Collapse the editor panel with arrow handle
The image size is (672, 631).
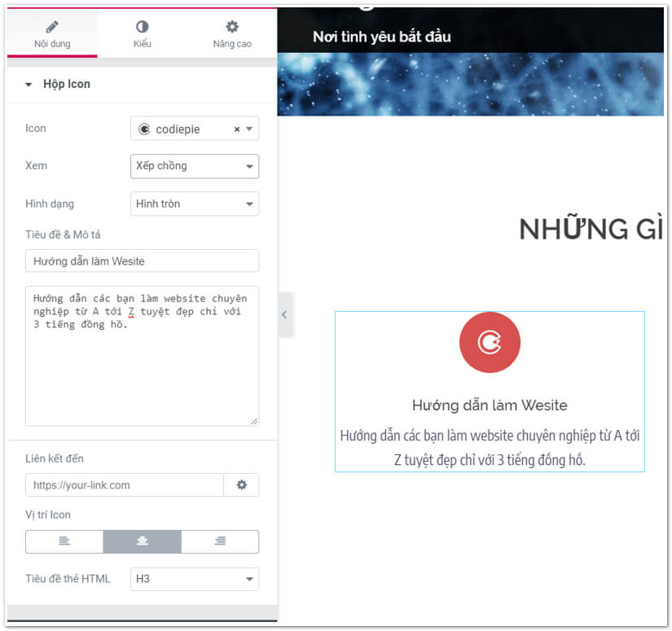[x=285, y=314]
